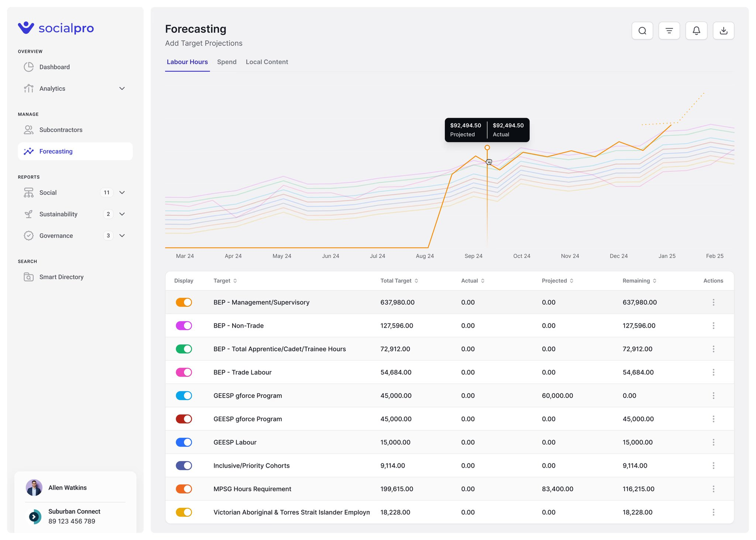Expand the Governance reports chevron
The width and height of the screenshot is (756, 540).
coord(122,236)
